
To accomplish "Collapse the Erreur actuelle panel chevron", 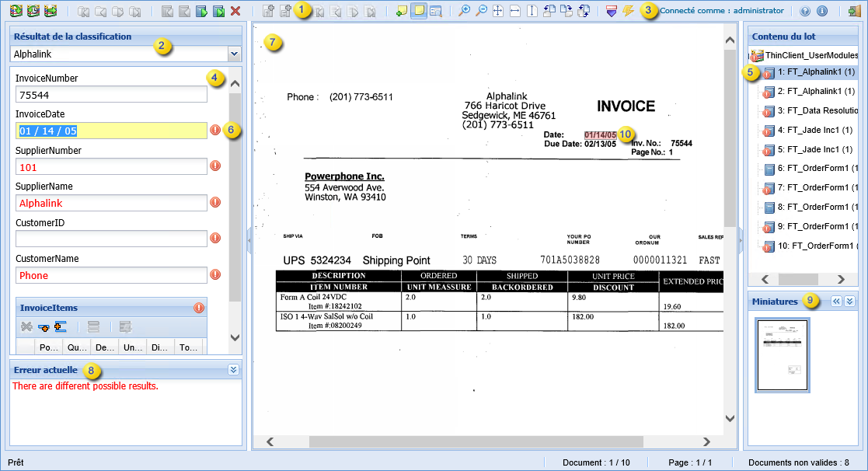I will (x=234, y=370).
